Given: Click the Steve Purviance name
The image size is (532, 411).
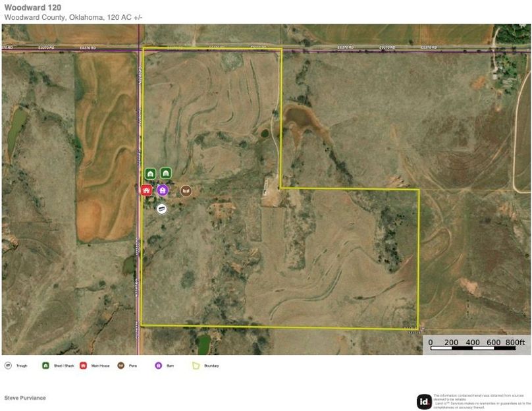Looking at the screenshot, I should tap(25, 398).
